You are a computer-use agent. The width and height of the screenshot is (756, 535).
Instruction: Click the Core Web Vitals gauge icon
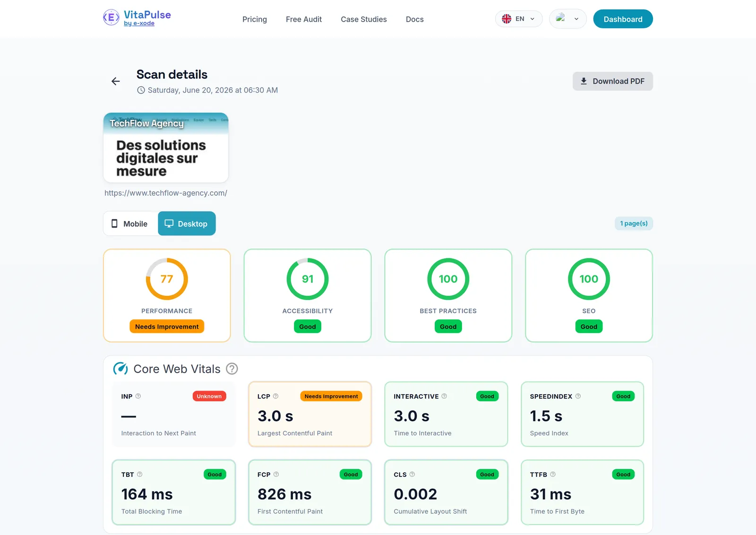click(x=120, y=369)
